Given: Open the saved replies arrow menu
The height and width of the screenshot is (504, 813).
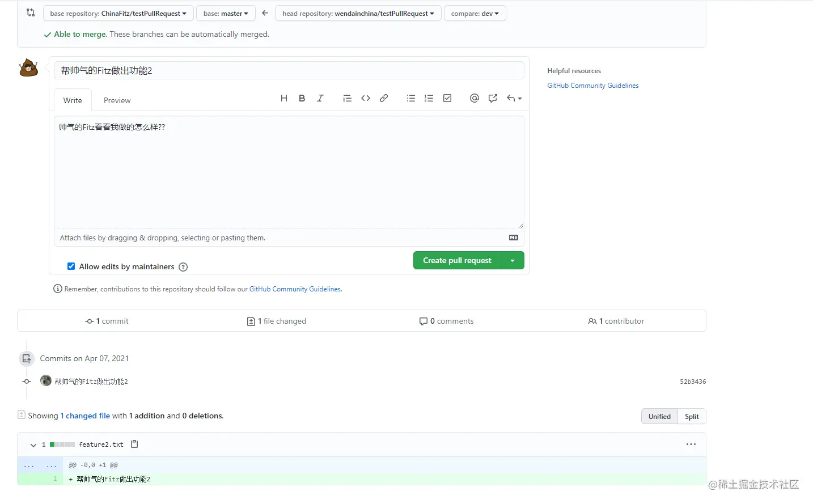Looking at the screenshot, I should [x=514, y=98].
